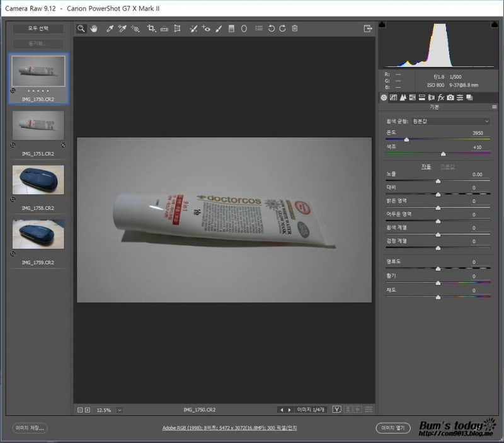Click the highlights (밝은 영역) slider handle
Image resolution: width=504 pixels, height=443 pixels.
438,208
